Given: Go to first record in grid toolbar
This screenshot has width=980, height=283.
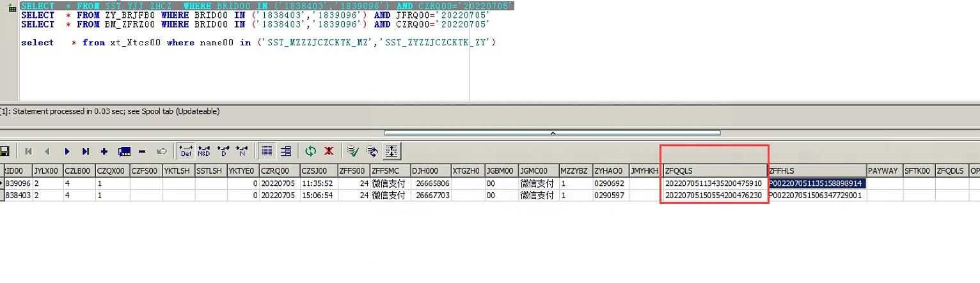Looking at the screenshot, I should coord(28,151).
